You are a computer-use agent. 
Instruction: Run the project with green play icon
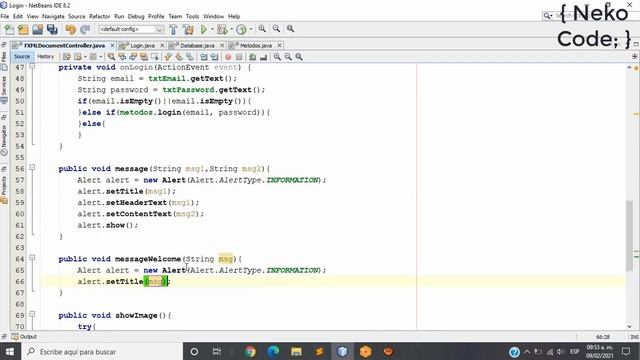pos(204,29)
